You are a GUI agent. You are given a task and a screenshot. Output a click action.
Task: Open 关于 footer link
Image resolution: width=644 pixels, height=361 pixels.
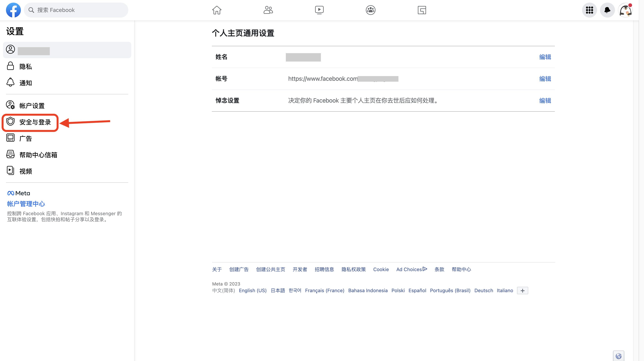tap(217, 269)
